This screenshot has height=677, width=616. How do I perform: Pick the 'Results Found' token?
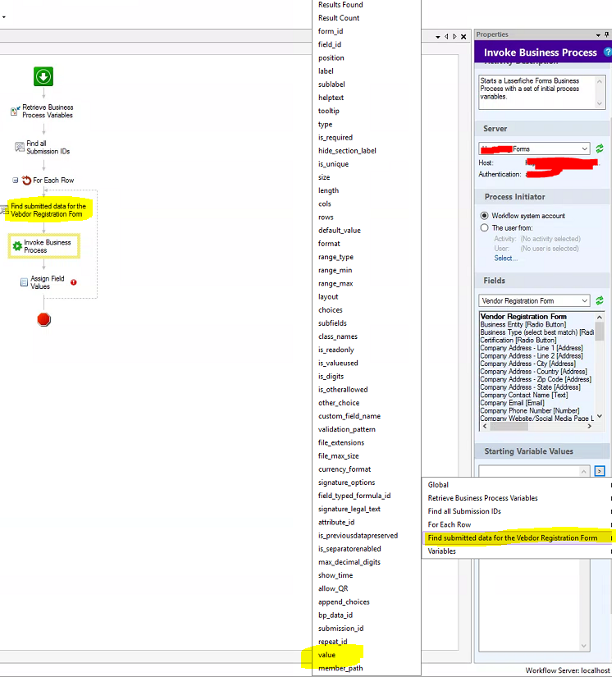point(340,5)
